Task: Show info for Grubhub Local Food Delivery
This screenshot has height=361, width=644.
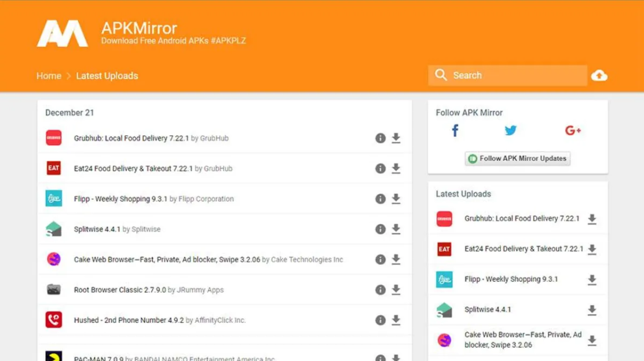Action: (380, 138)
